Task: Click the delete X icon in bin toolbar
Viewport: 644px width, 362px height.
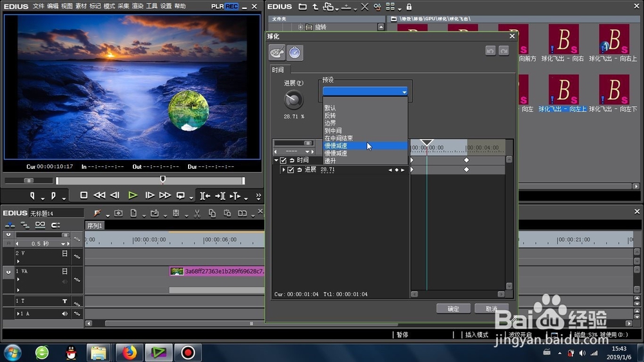Action: click(x=365, y=6)
